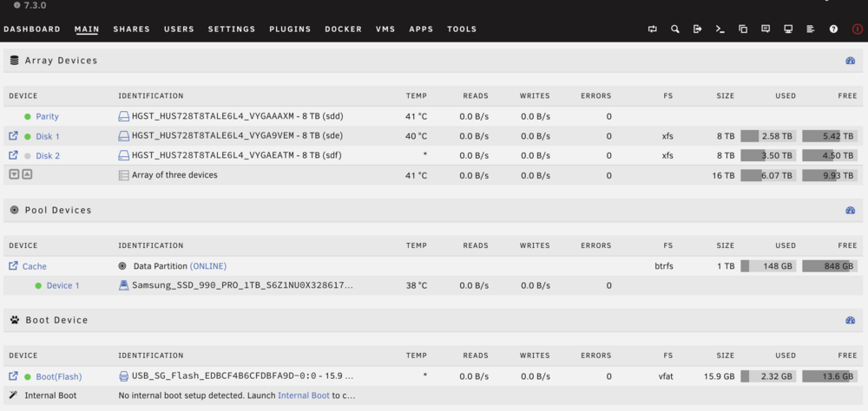Click the Samsung SSD drive icon

coord(124,285)
